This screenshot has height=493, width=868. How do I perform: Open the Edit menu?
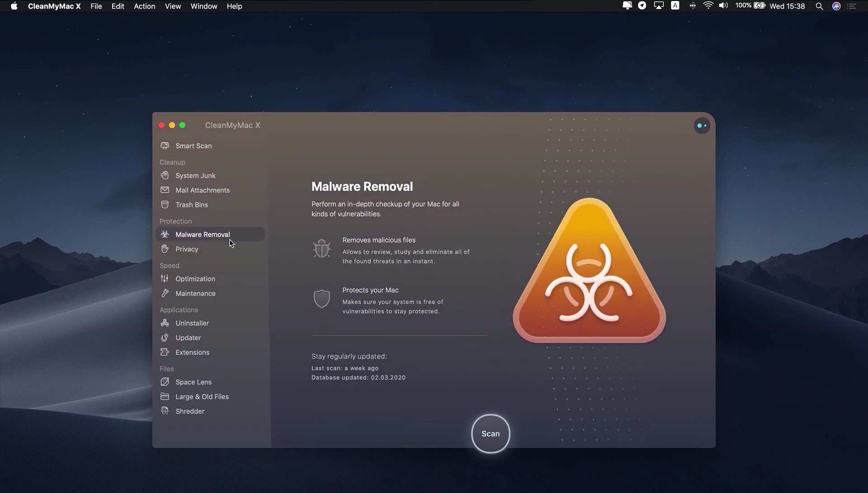[118, 6]
